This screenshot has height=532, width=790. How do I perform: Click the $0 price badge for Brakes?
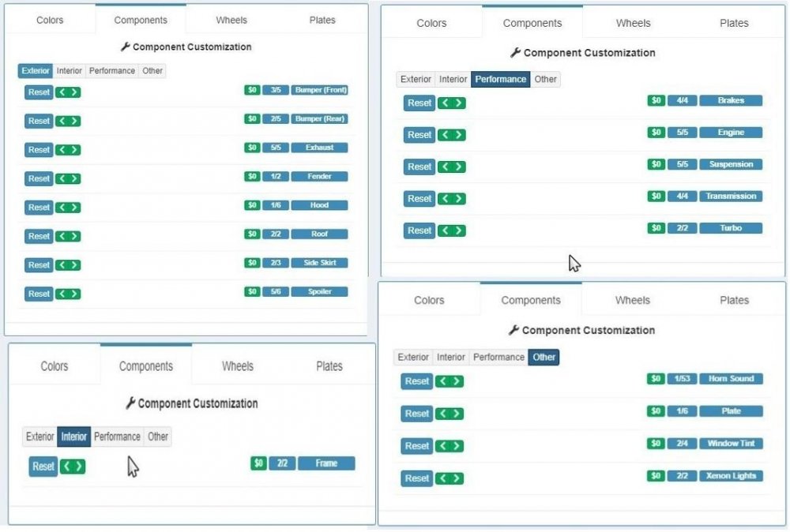click(656, 100)
